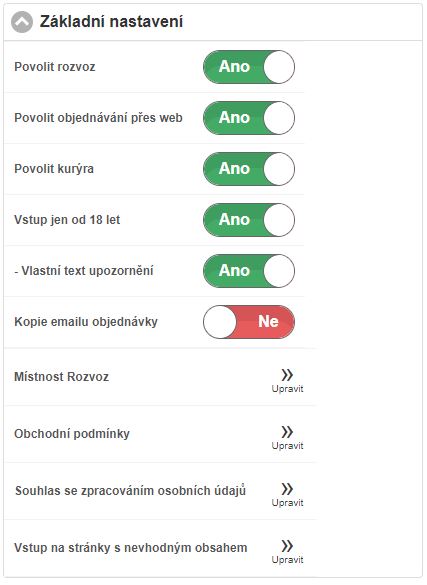The width and height of the screenshot is (427, 585).
Task: Click the Základní nastavení header title
Action: (x=111, y=22)
